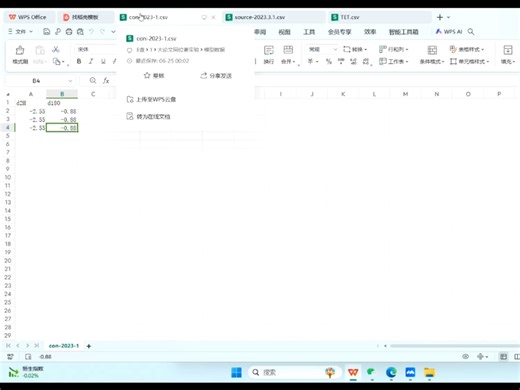
Task: Click the Print Preview icon
Action: tap(80, 32)
